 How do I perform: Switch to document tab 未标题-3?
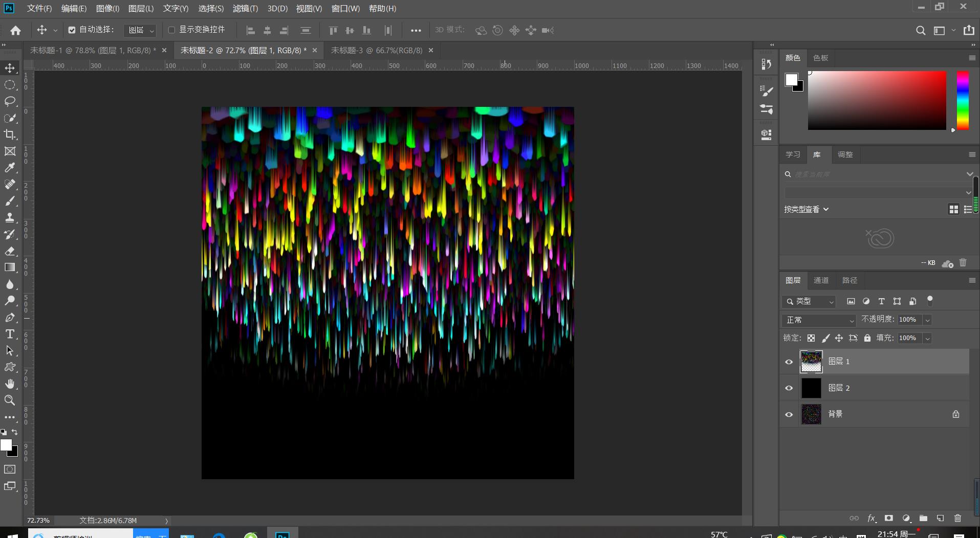pos(377,50)
